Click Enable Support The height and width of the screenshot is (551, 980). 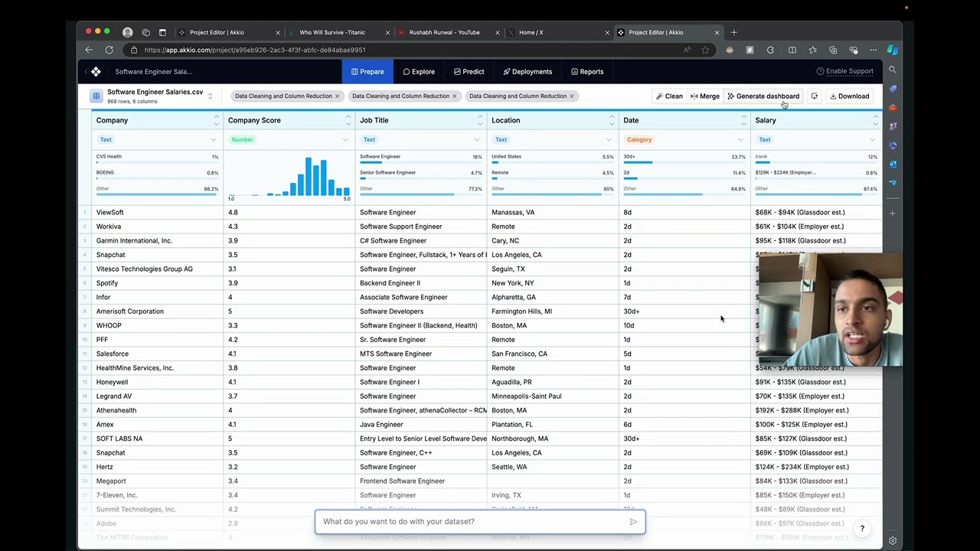(845, 70)
